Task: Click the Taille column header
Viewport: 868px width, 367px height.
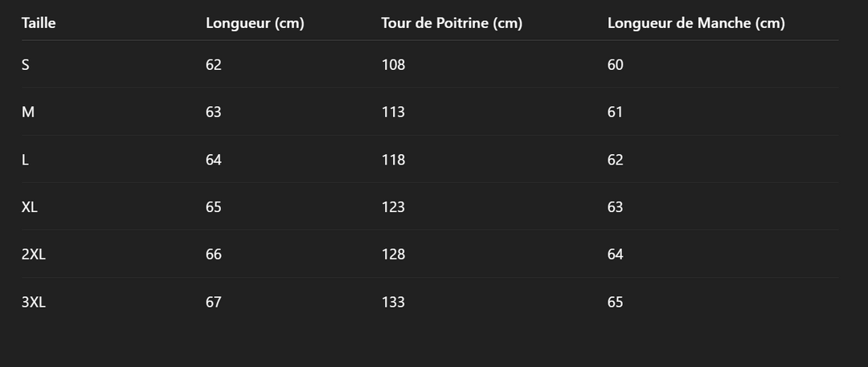Action: pos(39,23)
